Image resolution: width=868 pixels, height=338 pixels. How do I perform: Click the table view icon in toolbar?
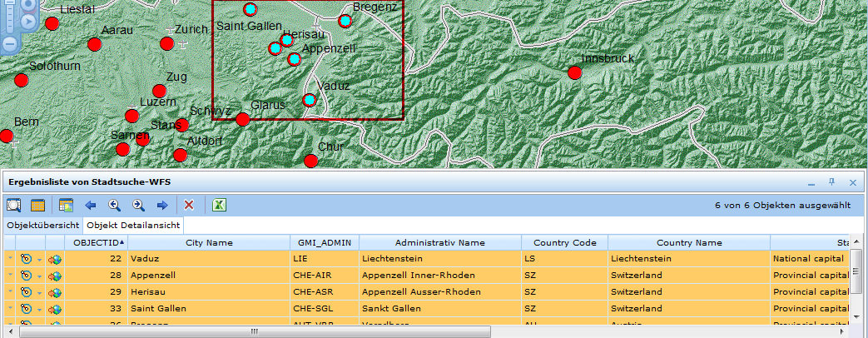point(38,205)
